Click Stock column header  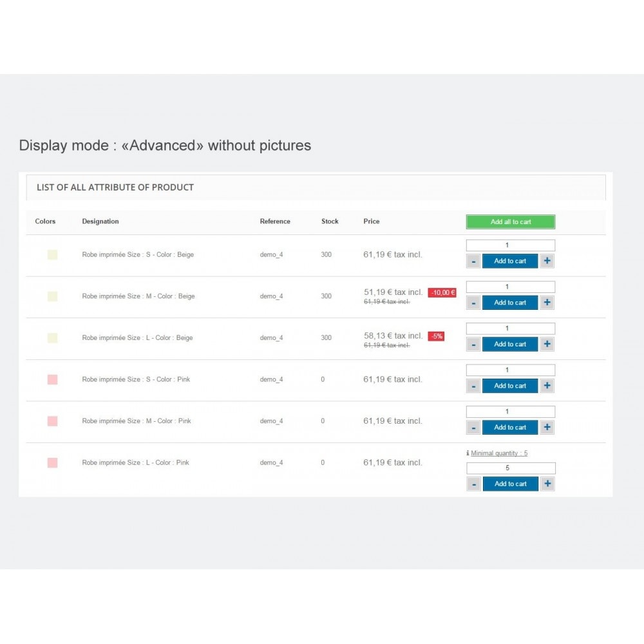point(330,222)
